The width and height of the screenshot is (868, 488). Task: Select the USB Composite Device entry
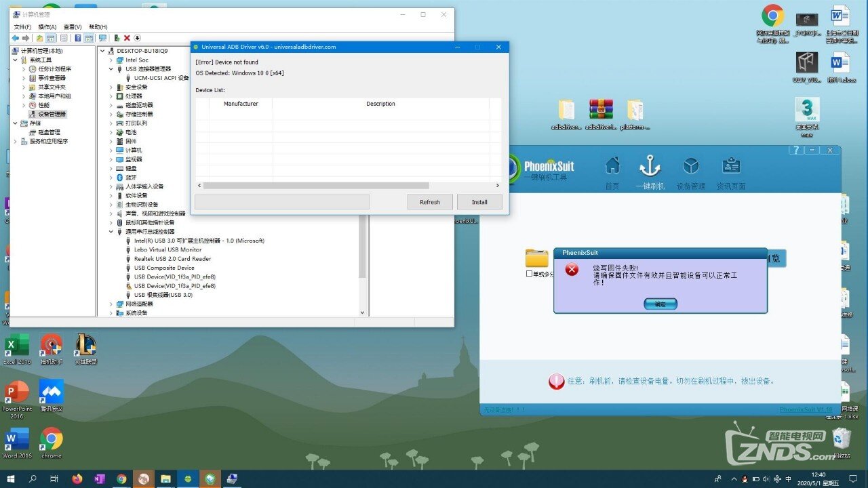click(164, 268)
